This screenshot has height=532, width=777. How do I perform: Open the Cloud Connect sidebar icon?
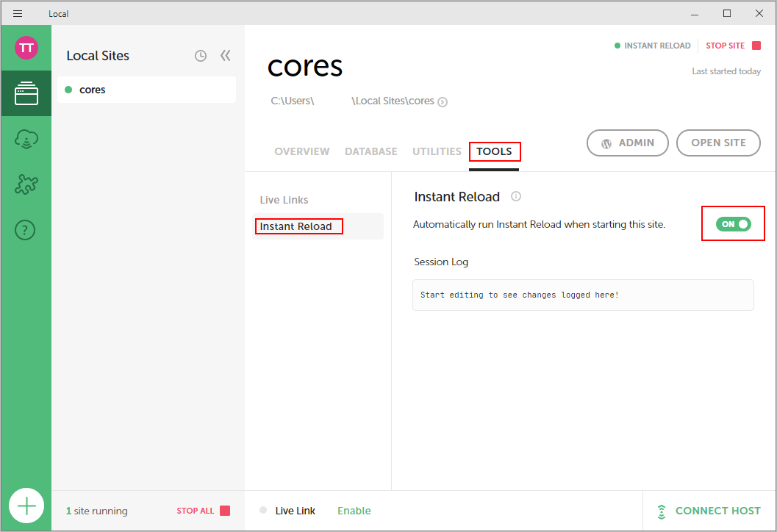[26, 139]
